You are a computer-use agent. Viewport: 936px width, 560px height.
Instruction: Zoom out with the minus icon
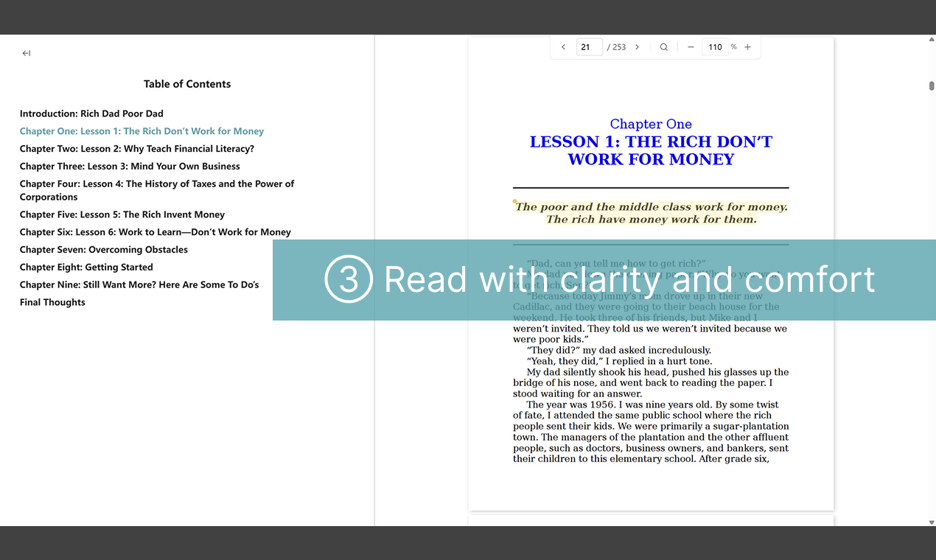(691, 47)
